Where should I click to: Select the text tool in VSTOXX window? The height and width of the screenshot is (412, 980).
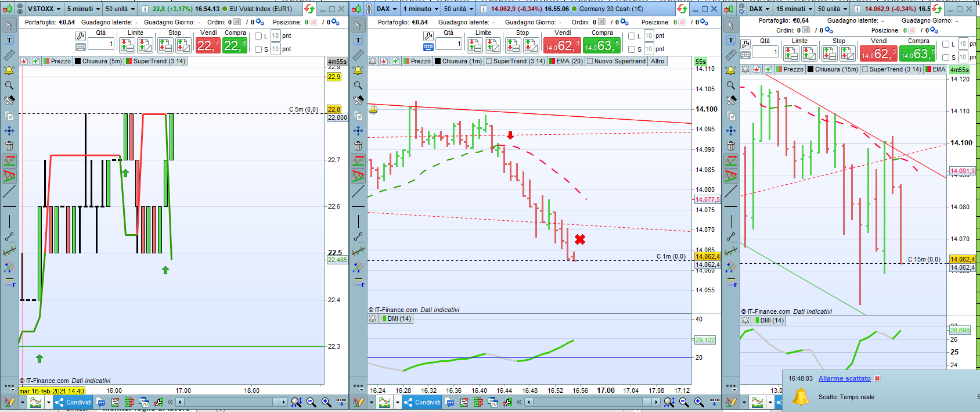point(9,40)
